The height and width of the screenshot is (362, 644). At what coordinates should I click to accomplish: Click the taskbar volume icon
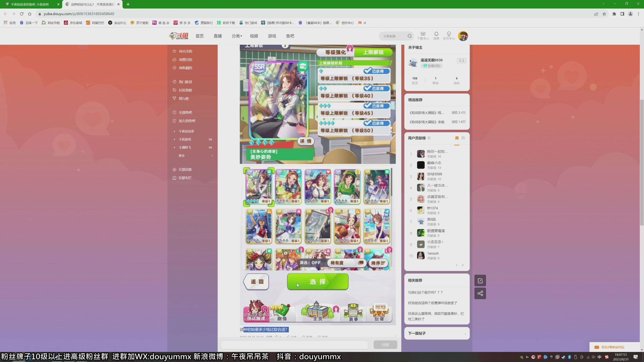click(593, 357)
